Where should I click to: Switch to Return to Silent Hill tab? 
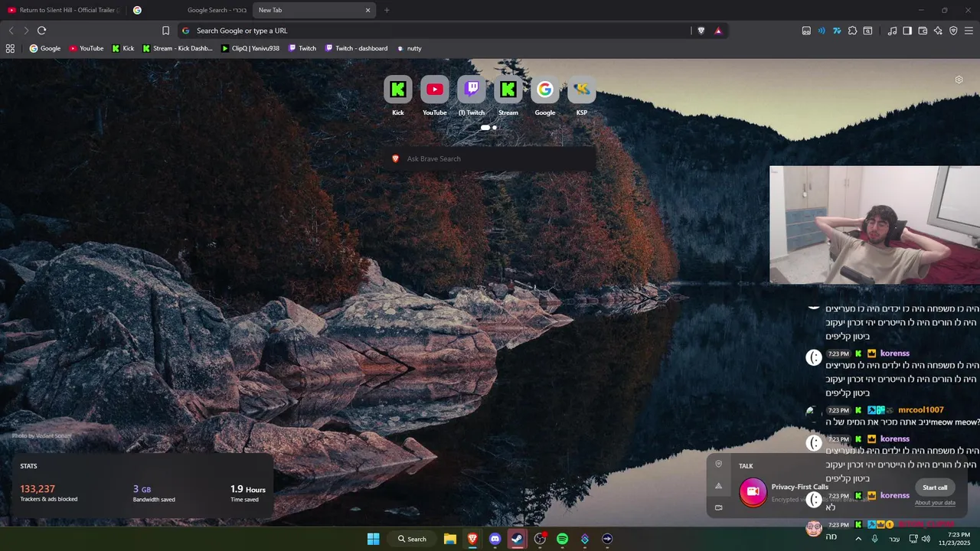(63, 10)
